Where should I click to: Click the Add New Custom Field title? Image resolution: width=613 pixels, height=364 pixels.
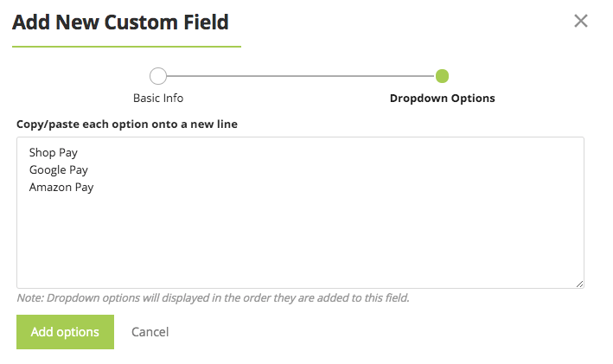pos(120,22)
